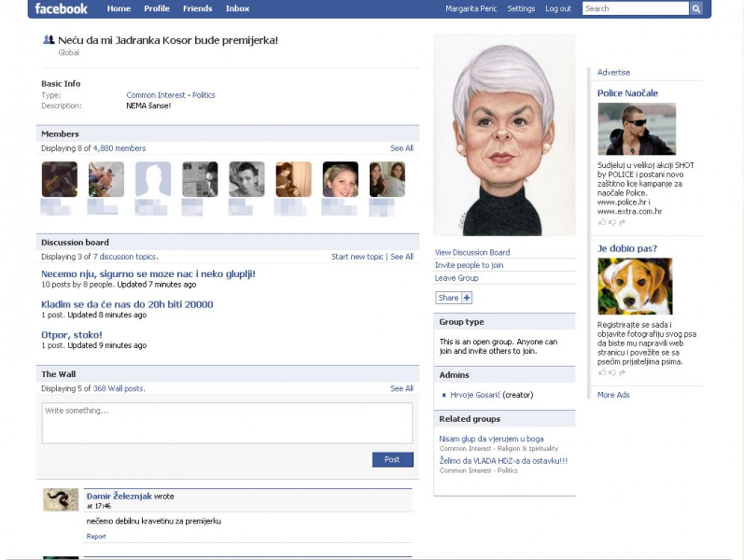Click the group's caricature picture
The image size is (744, 560).
click(504, 135)
